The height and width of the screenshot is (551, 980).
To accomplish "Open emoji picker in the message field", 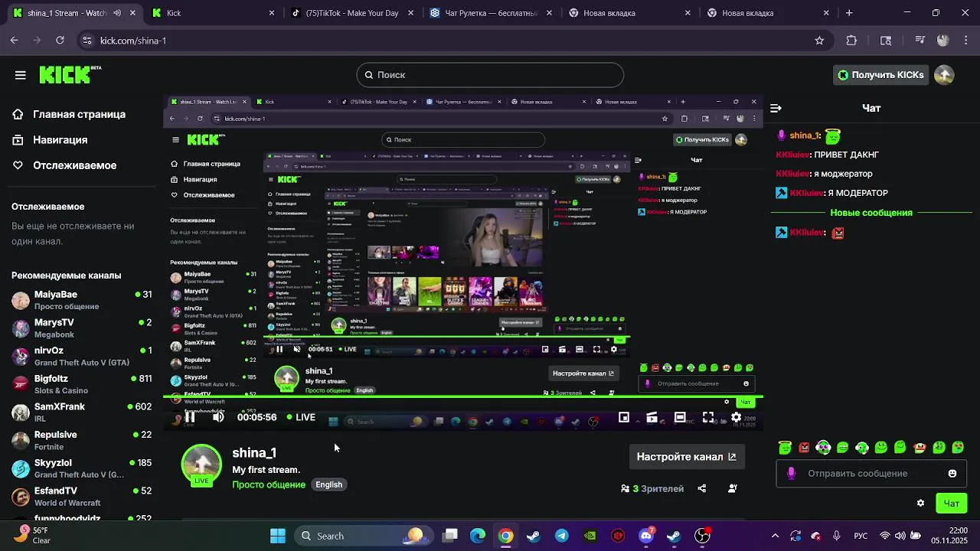I will point(952,474).
